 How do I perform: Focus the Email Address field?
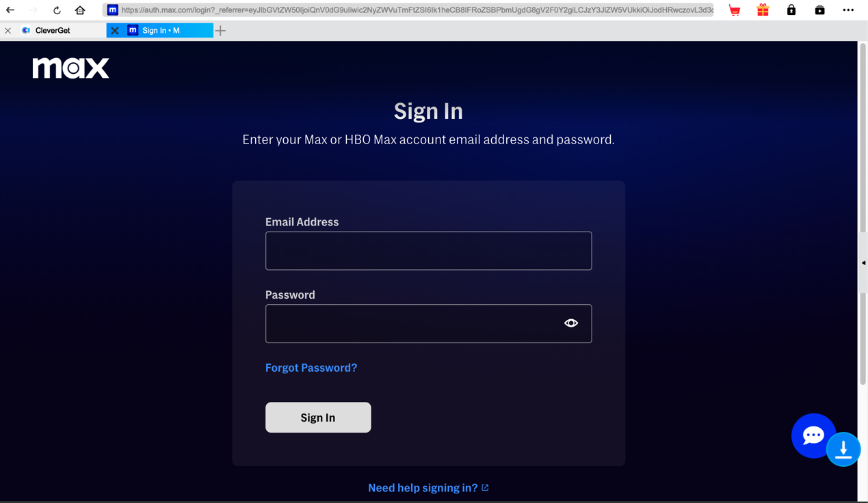428,251
